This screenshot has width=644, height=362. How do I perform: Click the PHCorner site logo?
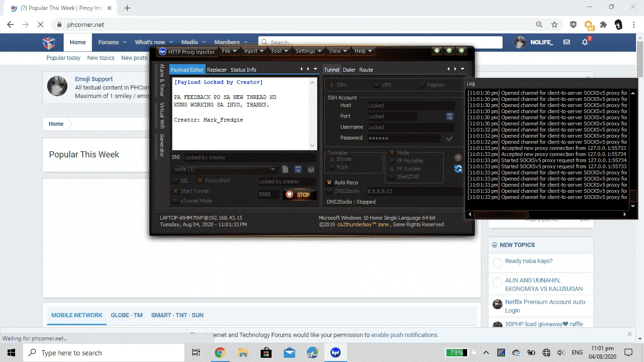point(49,43)
